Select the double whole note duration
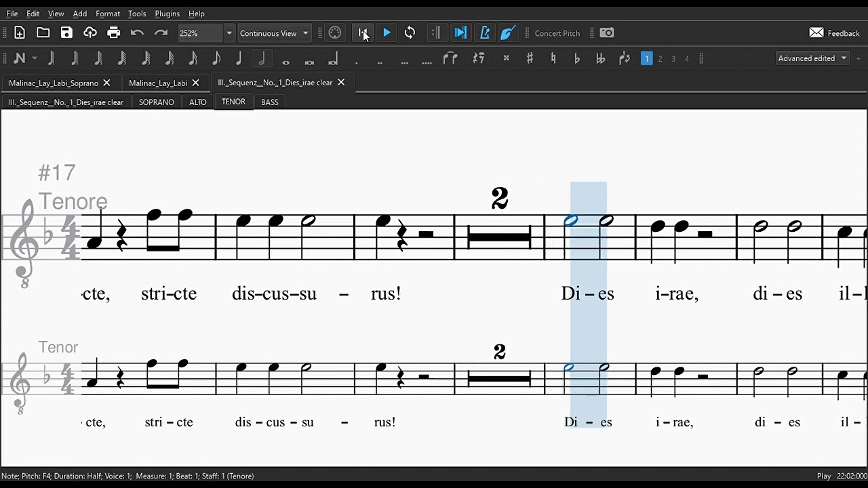 pyautogui.click(x=309, y=62)
